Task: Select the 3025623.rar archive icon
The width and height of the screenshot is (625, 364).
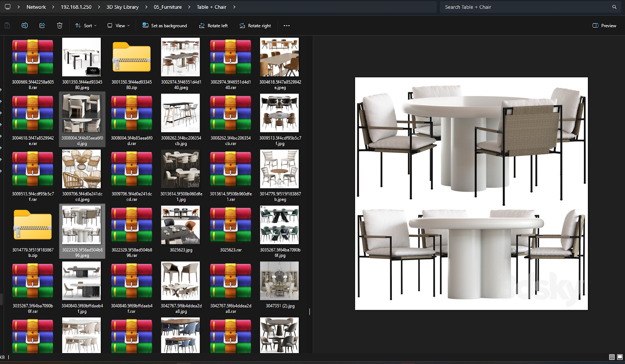Action: 230,225
